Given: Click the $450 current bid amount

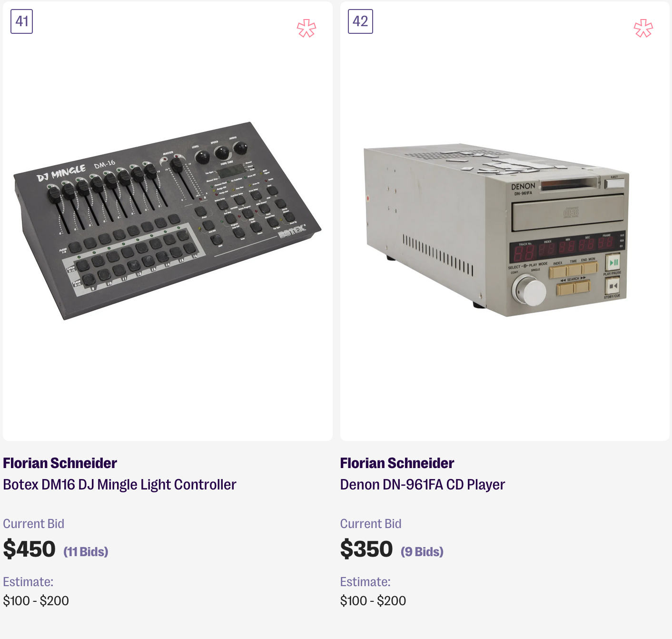Looking at the screenshot, I should click(30, 549).
